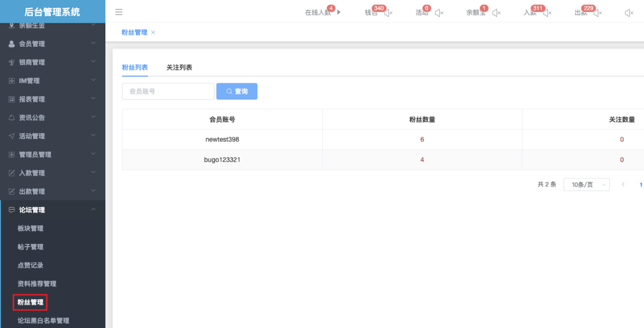Click the 入款 speaker mute icon

coord(547,13)
